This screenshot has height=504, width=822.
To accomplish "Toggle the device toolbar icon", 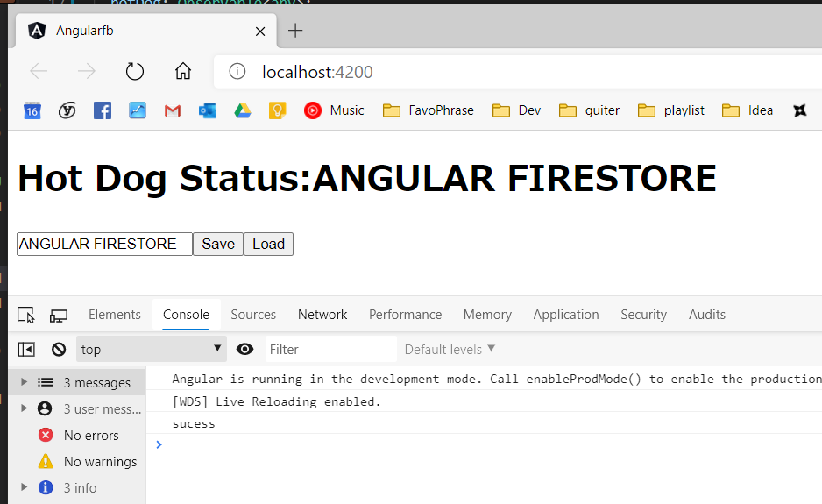I will click(x=59, y=315).
